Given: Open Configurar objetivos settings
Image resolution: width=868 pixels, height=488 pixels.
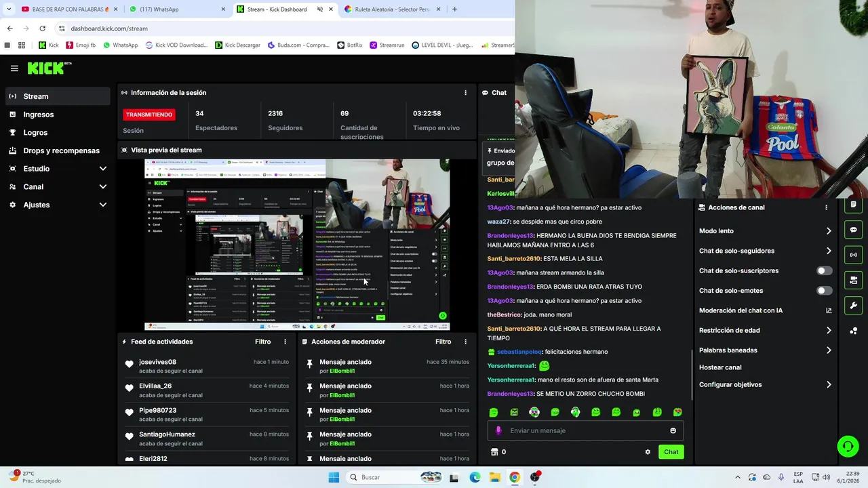Looking at the screenshot, I should point(765,385).
